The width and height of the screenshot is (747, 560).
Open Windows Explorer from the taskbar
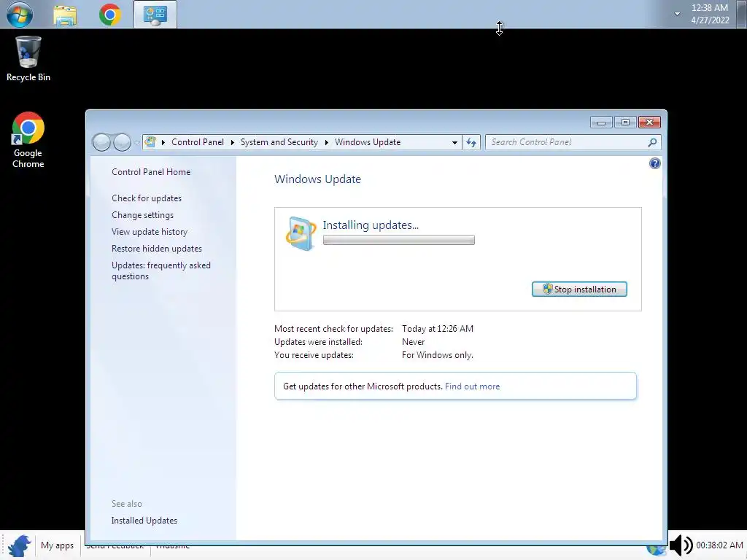(65, 15)
